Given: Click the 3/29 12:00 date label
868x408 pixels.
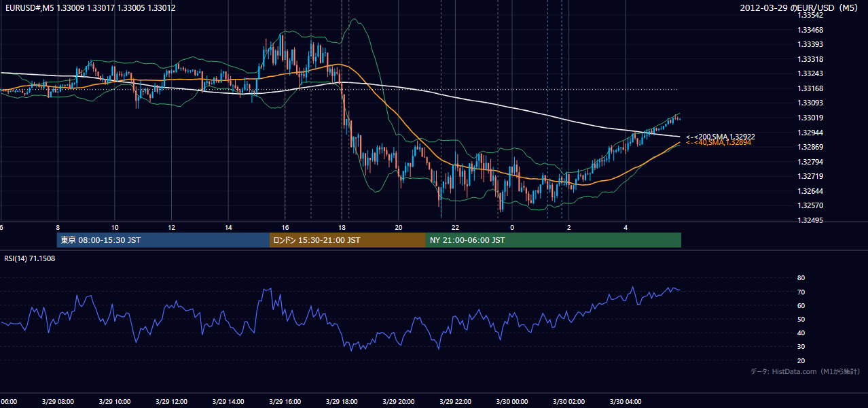Looking at the screenshot, I should point(171,401).
